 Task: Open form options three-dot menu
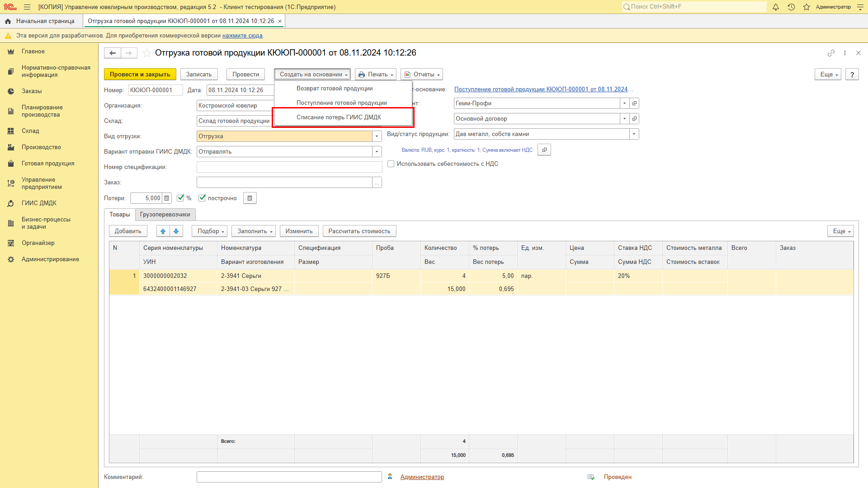pos(845,53)
